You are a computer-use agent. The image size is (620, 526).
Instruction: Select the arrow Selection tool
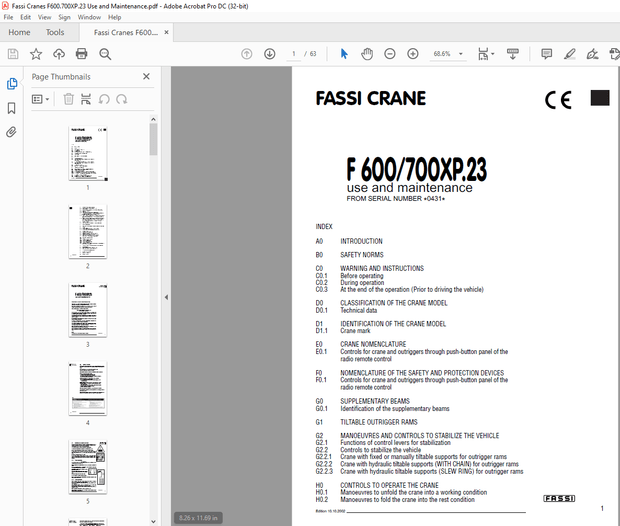click(x=344, y=54)
